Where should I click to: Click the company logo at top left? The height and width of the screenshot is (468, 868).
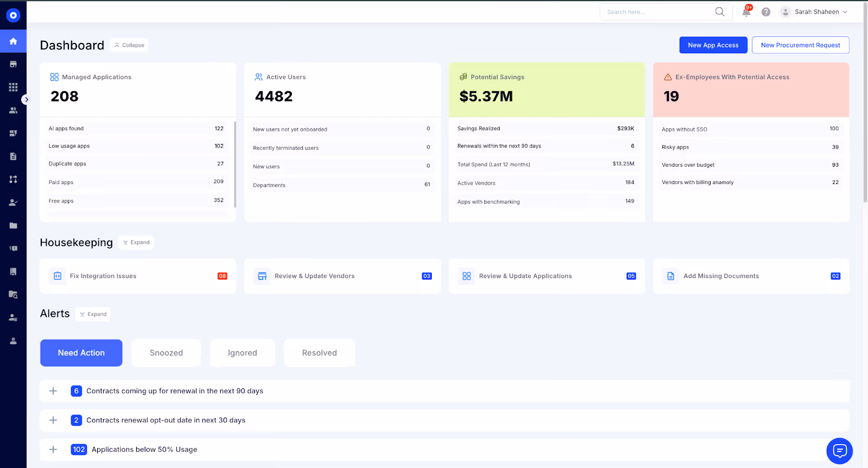click(x=13, y=15)
